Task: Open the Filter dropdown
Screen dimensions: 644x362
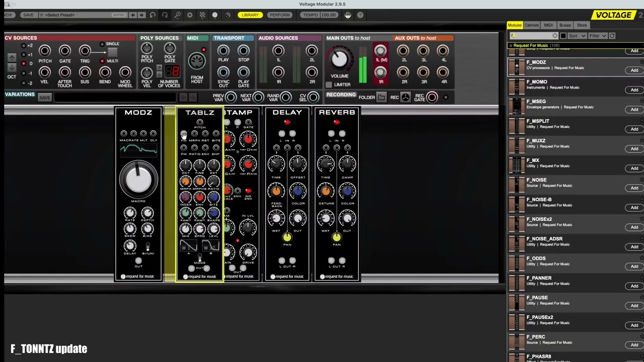Action: click(x=598, y=36)
